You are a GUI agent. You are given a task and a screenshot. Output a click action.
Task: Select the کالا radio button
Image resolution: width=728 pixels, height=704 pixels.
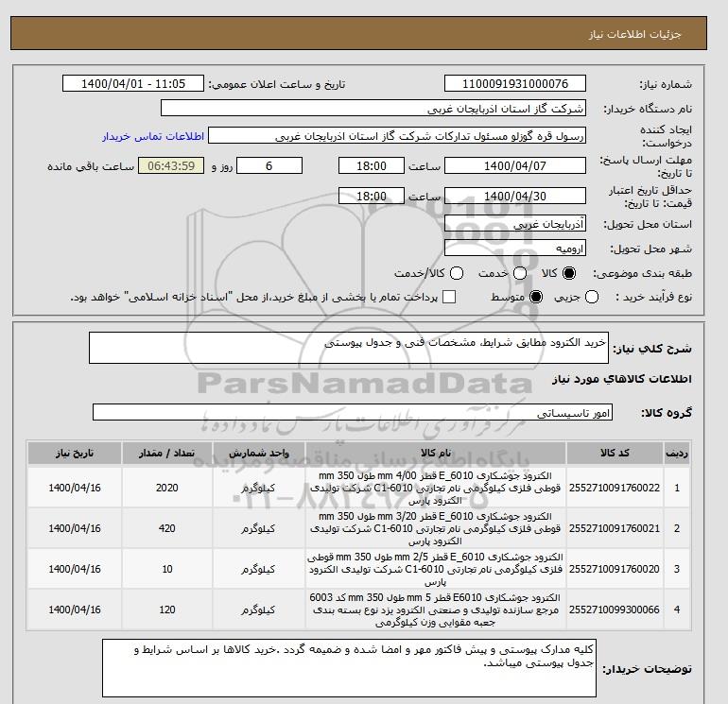pos(569,273)
